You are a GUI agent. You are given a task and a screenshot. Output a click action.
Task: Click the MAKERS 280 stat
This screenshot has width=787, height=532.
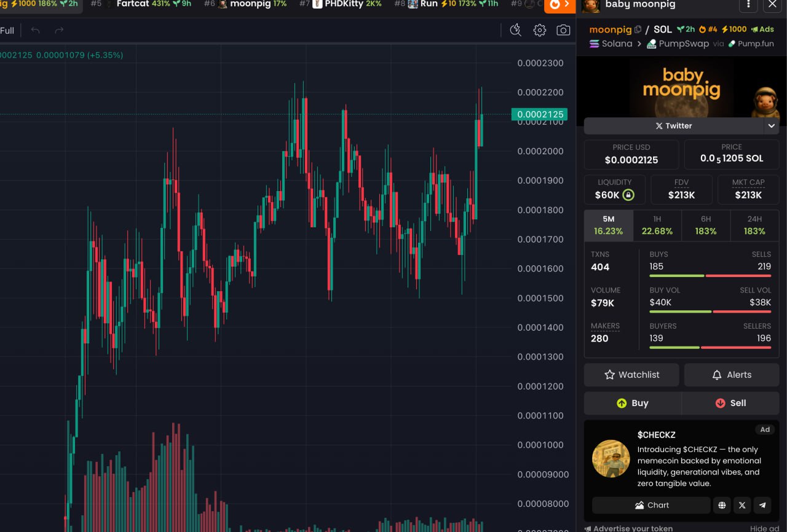click(x=605, y=332)
